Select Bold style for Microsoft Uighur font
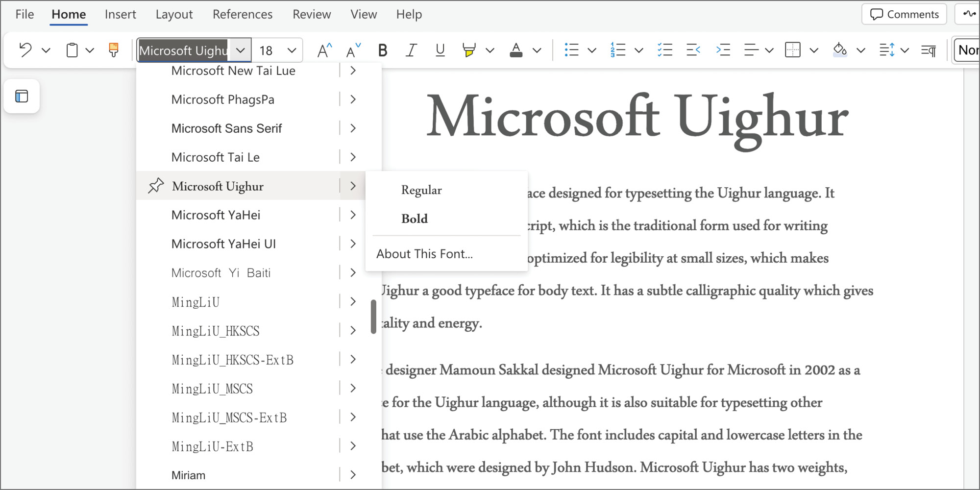Screen dimensions: 980x490 click(414, 218)
